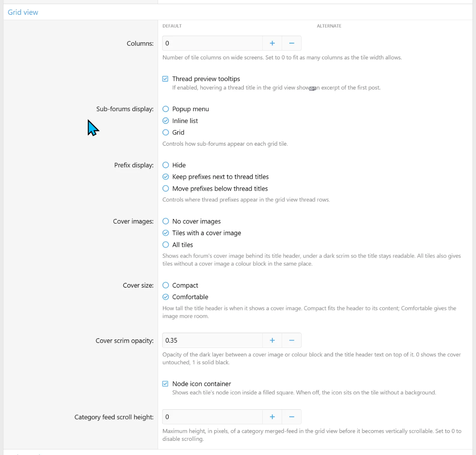476x455 pixels.
Task: Toggle Thread preview tooltips checkbox
Action: point(165,79)
